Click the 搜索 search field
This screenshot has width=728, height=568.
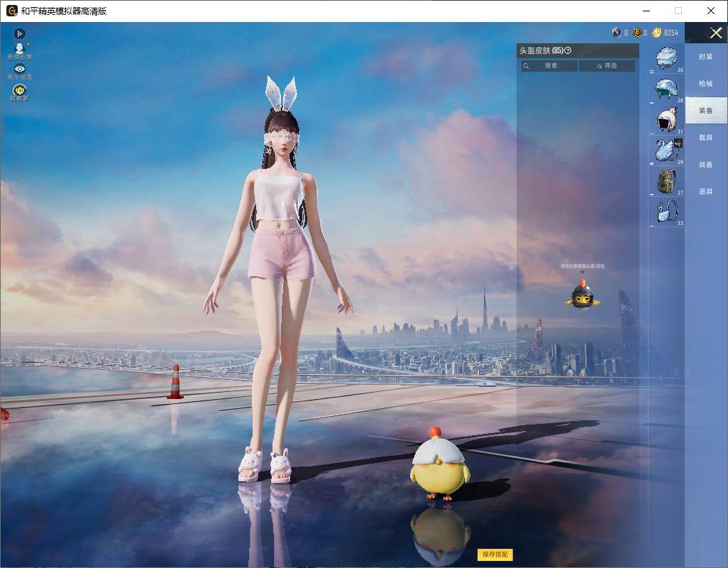pyautogui.click(x=550, y=66)
